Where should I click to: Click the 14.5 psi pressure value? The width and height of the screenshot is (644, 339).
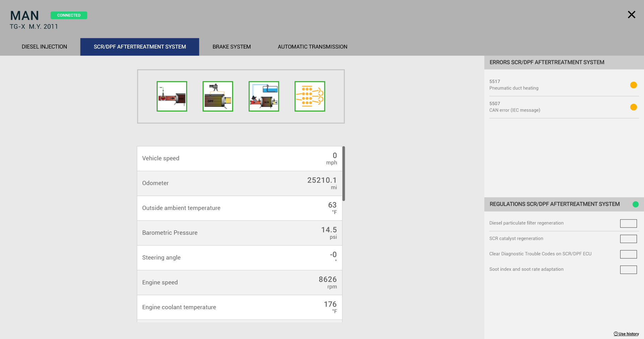[x=329, y=233]
